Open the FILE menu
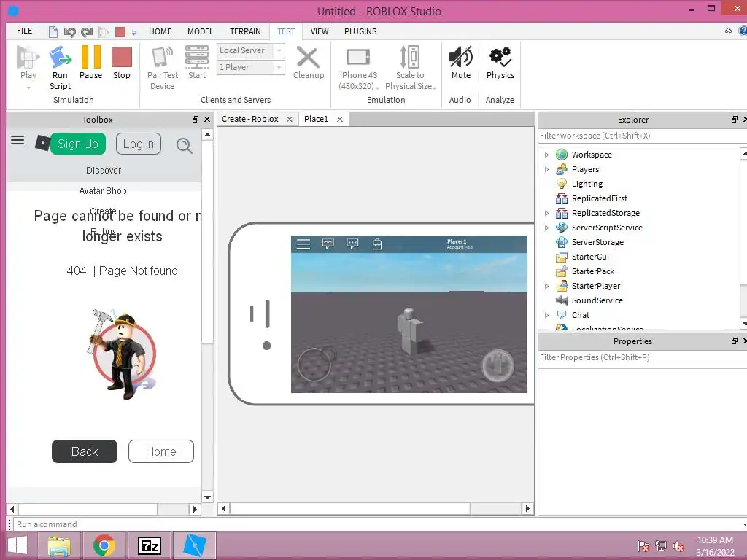Viewport: 747px width, 560px height. [24, 31]
